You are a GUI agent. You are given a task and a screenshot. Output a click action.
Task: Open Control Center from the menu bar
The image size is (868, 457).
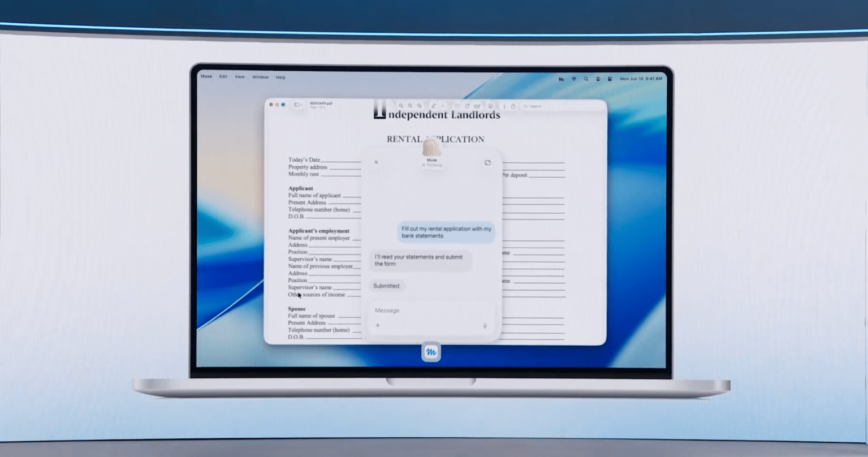[610, 79]
